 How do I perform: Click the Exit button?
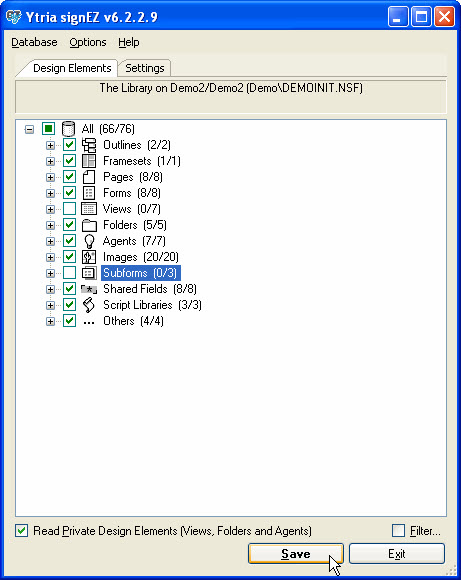(x=397, y=554)
